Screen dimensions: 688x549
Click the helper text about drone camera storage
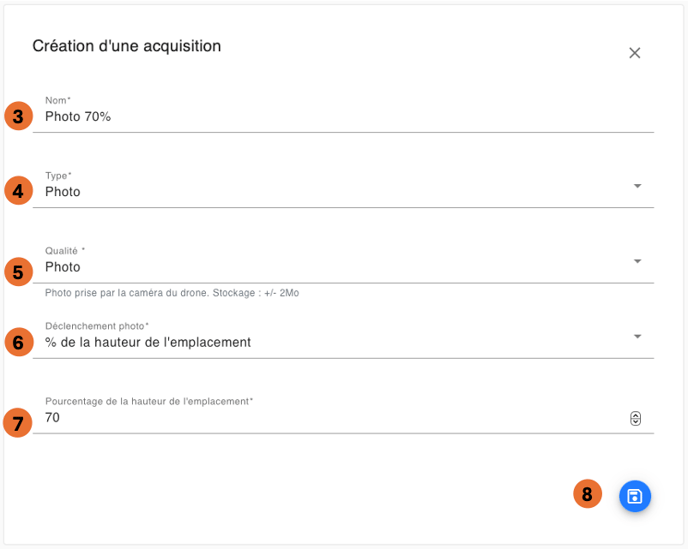point(172,293)
